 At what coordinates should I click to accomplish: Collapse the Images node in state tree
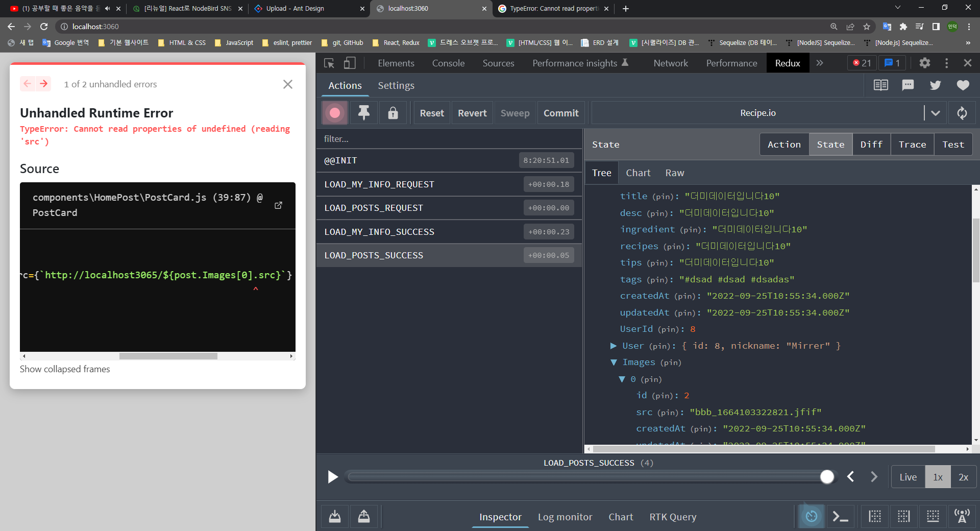(x=614, y=363)
